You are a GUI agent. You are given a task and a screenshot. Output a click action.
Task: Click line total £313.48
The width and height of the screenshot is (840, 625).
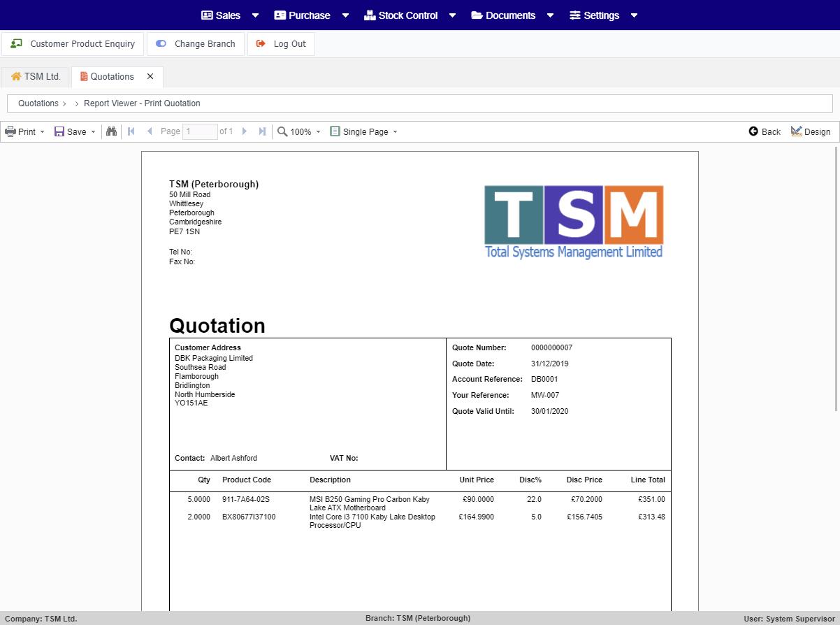651,517
